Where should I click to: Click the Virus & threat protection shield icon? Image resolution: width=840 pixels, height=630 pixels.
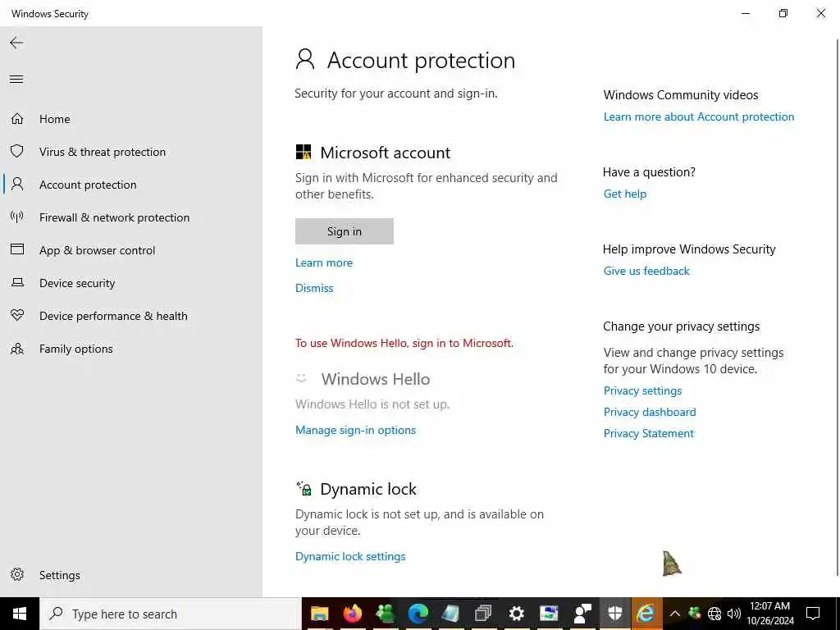pyautogui.click(x=17, y=151)
